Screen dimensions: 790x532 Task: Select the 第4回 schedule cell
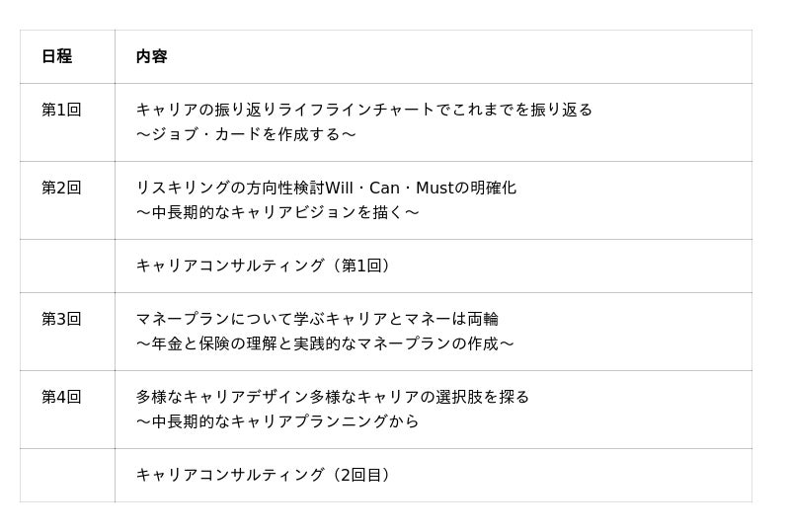coord(61,397)
